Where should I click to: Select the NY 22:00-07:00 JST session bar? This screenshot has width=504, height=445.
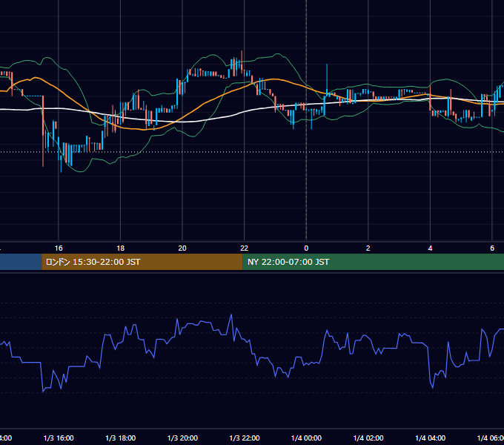pos(373,262)
